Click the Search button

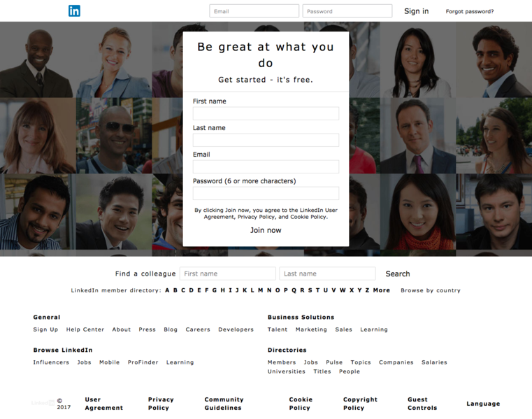(398, 274)
